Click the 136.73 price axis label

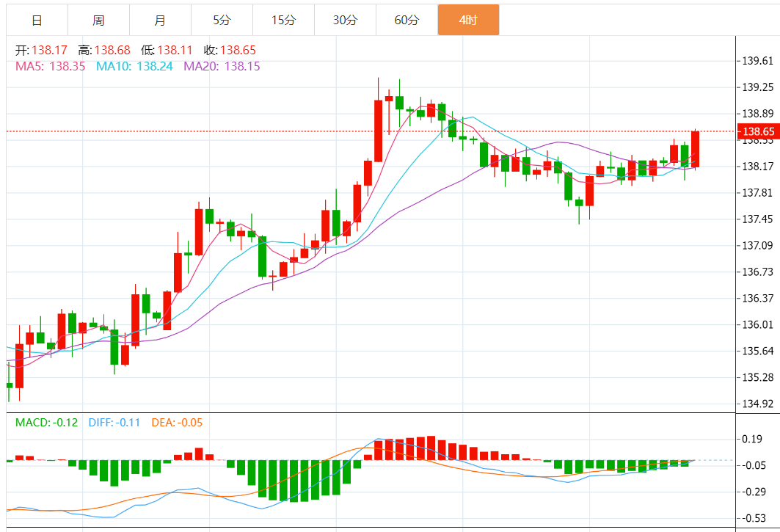[x=757, y=272]
